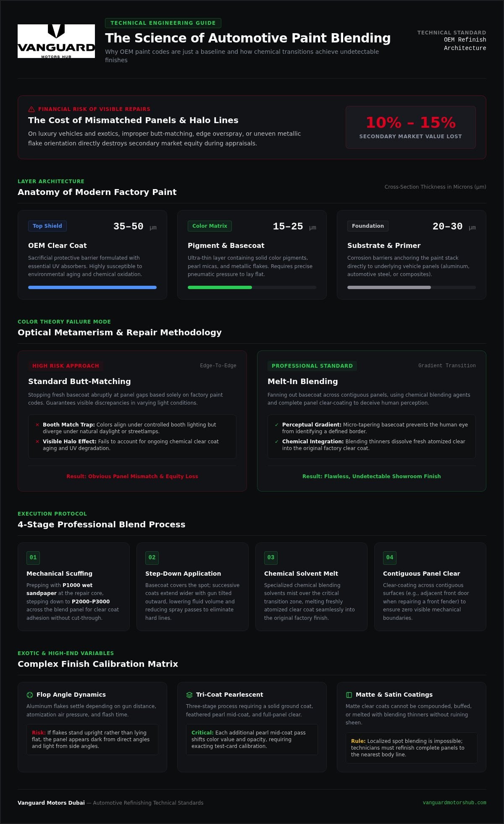Click the green checkmark beside Perceptual Gradient
Screen dimensions: 504x824
277,425
